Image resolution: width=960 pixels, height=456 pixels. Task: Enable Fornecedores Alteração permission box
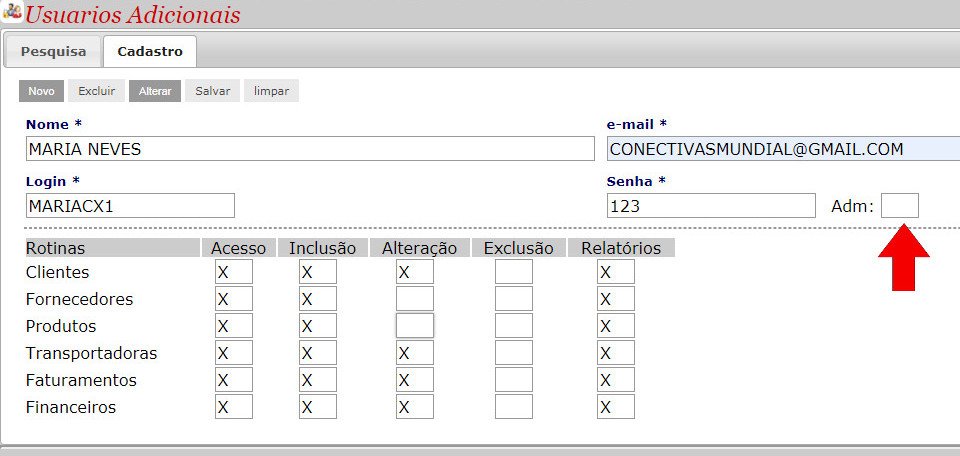414,299
